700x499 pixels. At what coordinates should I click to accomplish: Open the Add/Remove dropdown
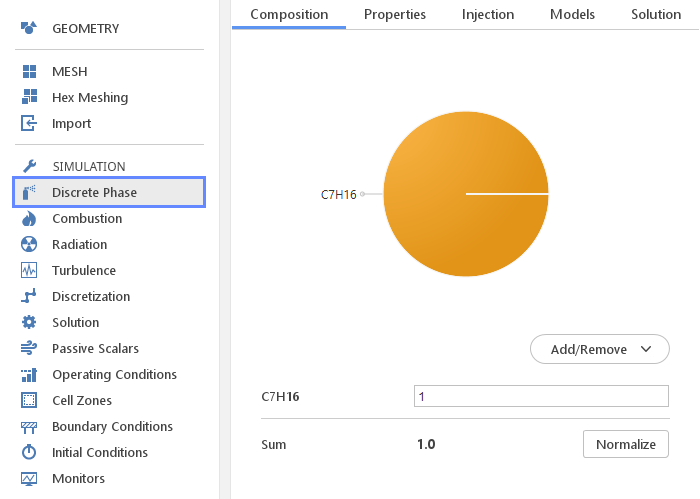click(600, 349)
